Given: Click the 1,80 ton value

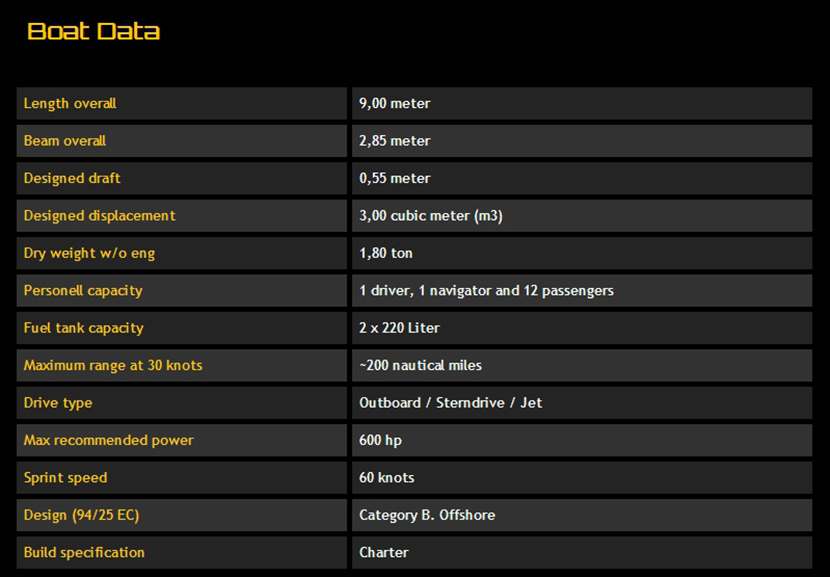Looking at the screenshot, I should point(386,253).
